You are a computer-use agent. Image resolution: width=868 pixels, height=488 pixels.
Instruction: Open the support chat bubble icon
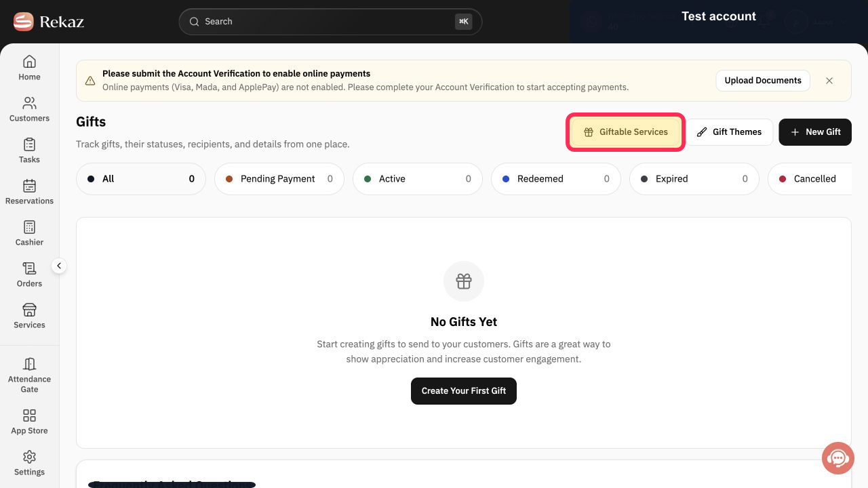(x=838, y=458)
